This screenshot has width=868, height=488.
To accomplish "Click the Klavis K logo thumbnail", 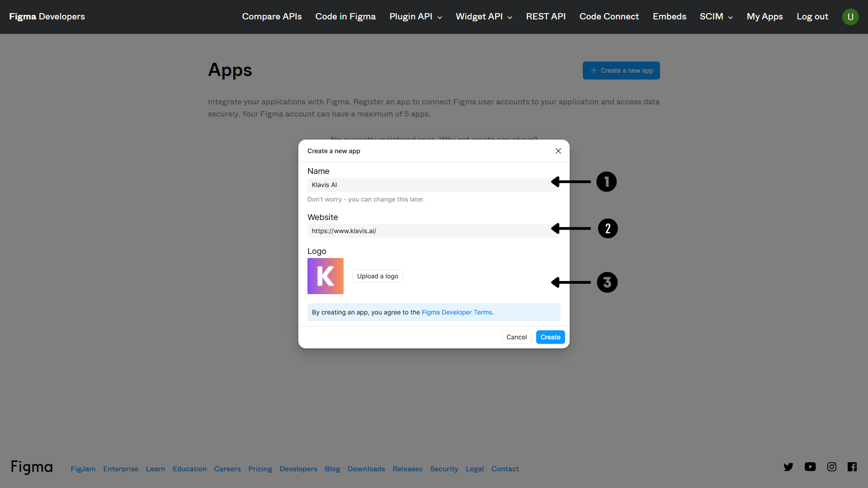I will pos(325,276).
